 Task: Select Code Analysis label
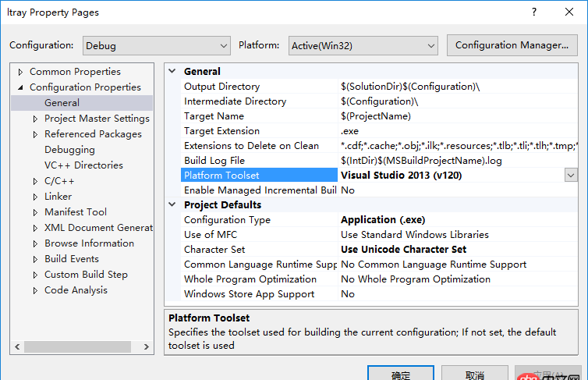[x=76, y=290]
